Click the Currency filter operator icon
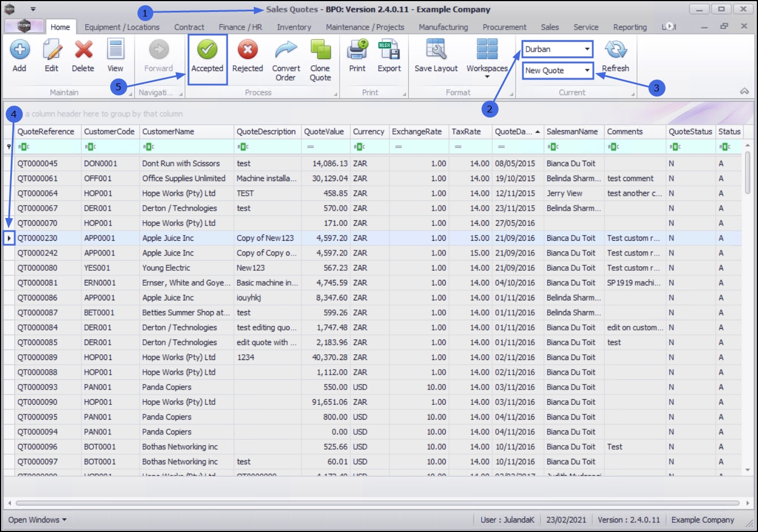This screenshot has height=532, width=758. 359,146
